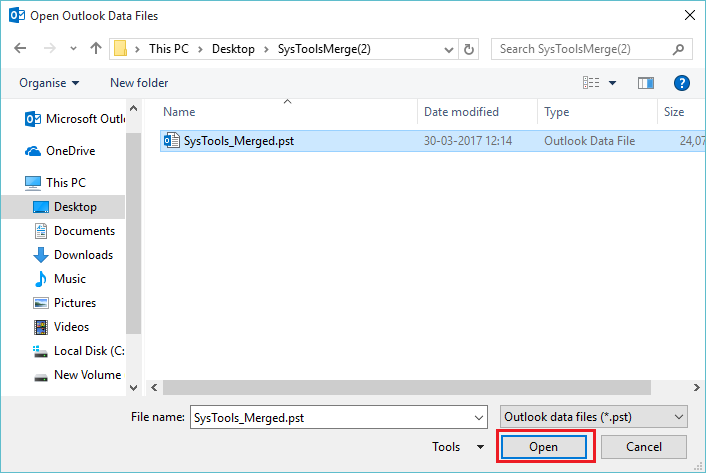706x473 pixels.
Task: Click the folder icon in address bar
Action: (x=120, y=49)
